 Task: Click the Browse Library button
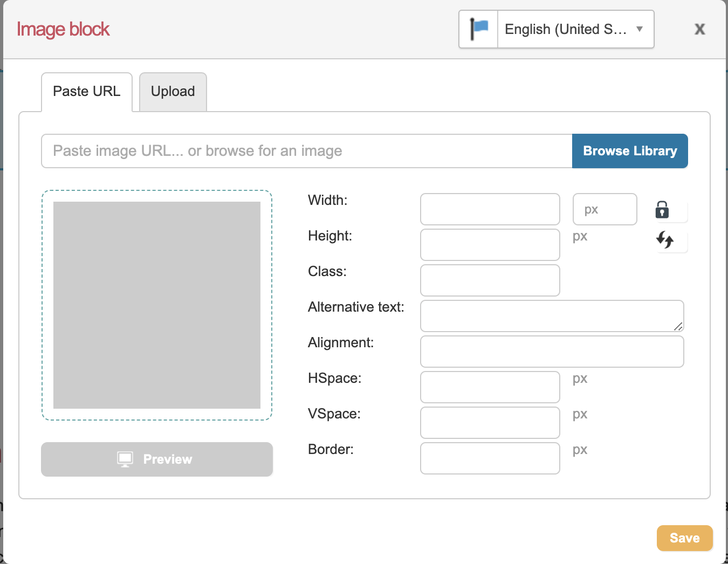629,151
